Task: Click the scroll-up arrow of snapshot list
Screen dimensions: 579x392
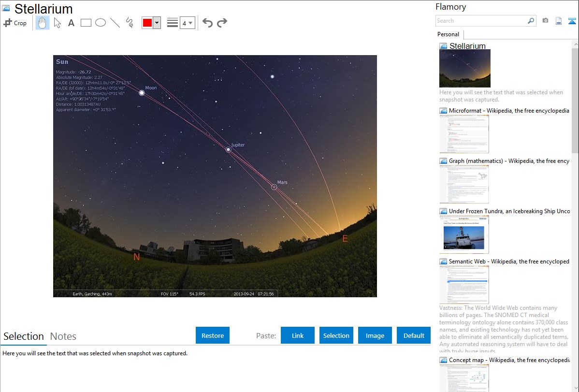Action: 575,44
